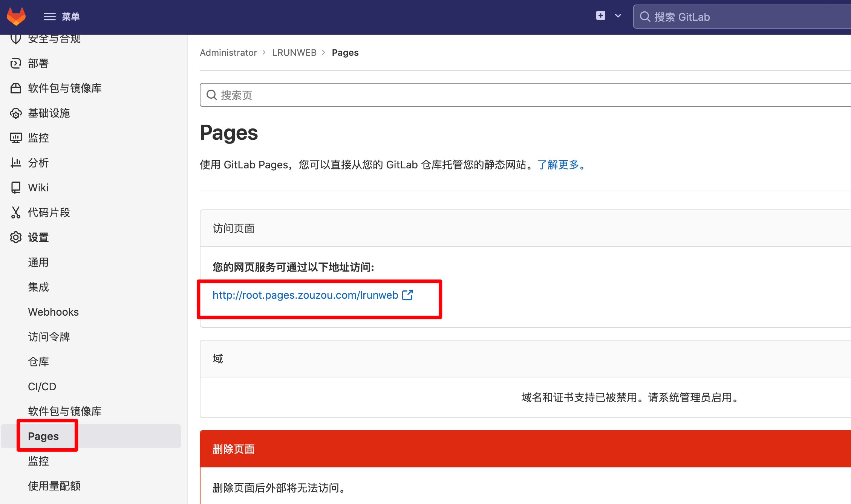Open 设置 in the sidebar
This screenshot has width=851, height=504.
[x=38, y=237]
